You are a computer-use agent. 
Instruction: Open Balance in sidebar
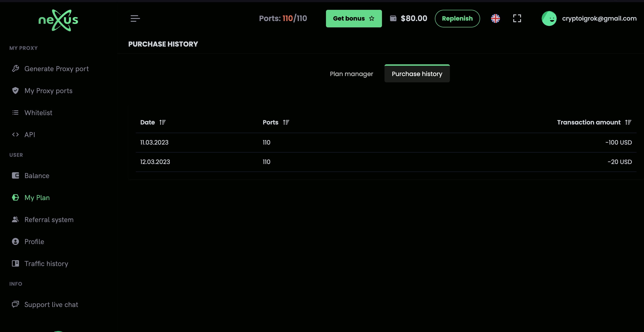(37, 176)
